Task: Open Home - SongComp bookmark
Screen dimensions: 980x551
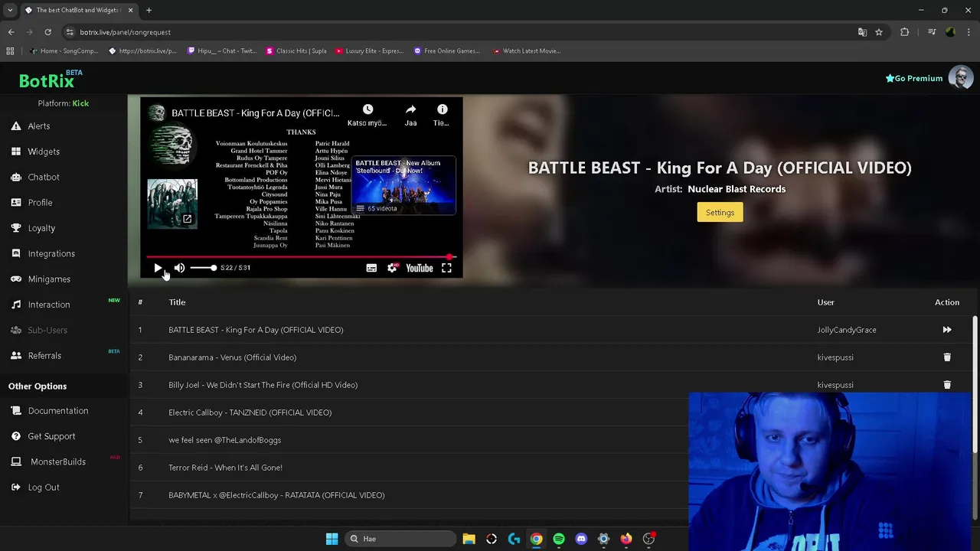Action: [x=64, y=51]
